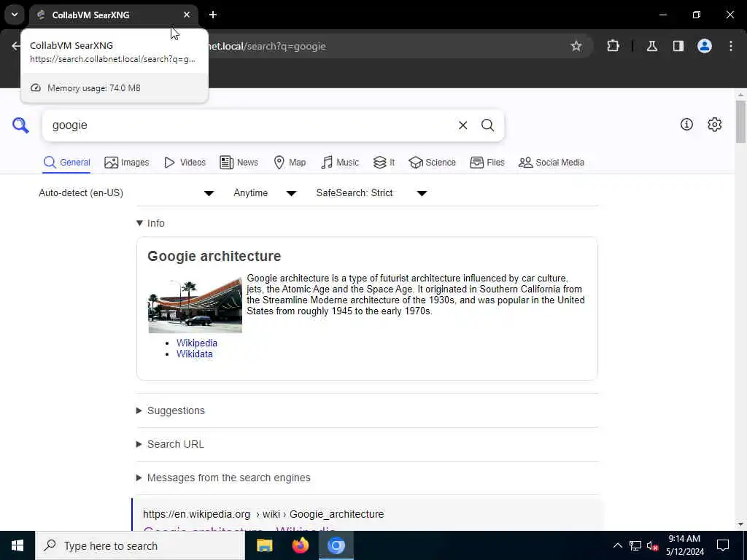Open the about info icon
Screen dimensions: 747x560
(x=686, y=125)
